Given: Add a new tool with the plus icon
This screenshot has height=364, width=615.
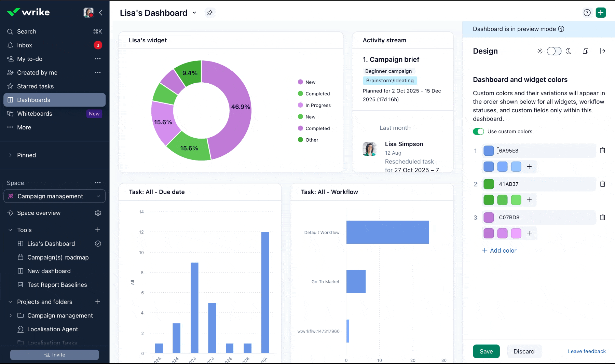Looking at the screenshot, I should click(x=98, y=230).
